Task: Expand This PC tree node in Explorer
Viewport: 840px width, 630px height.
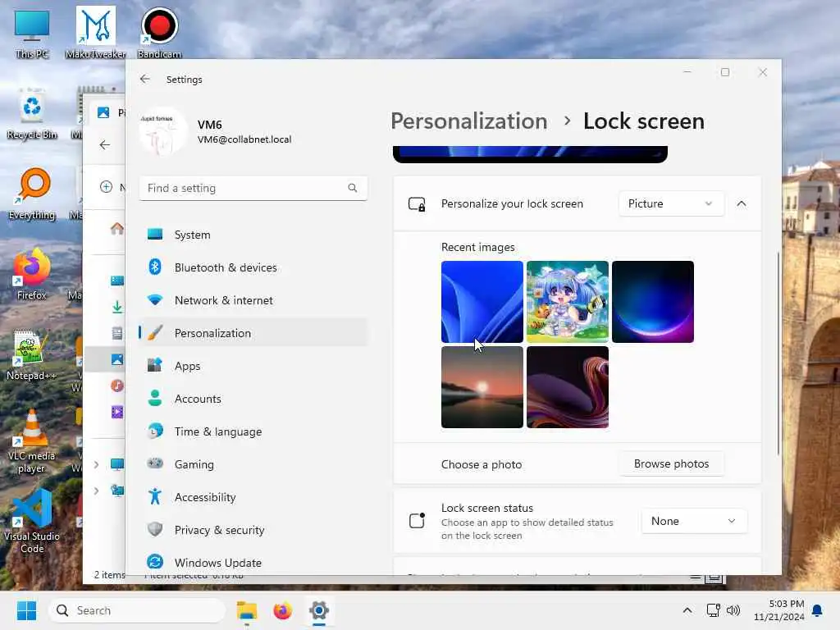Action: point(97,464)
